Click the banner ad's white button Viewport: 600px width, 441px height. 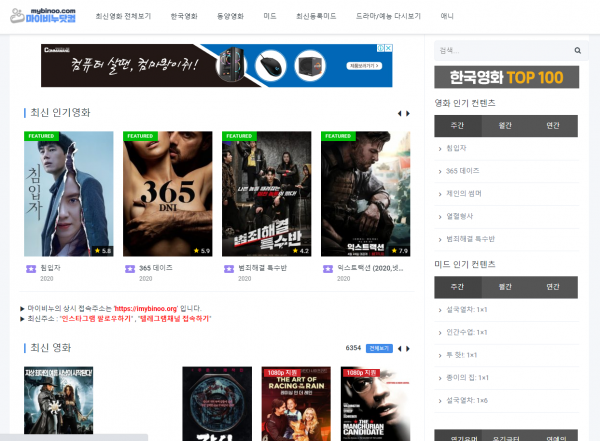[x=364, y=66]
